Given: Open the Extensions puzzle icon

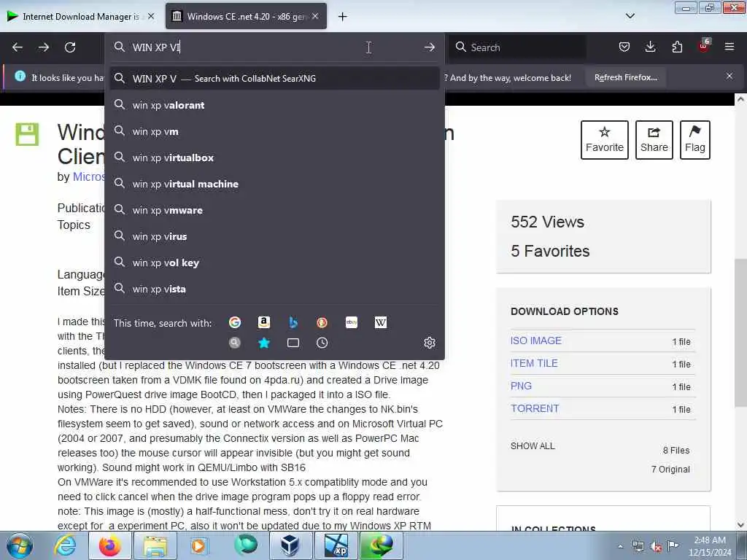Looking at the screenshot, I should pyautogui.click(x=677, y=47).
